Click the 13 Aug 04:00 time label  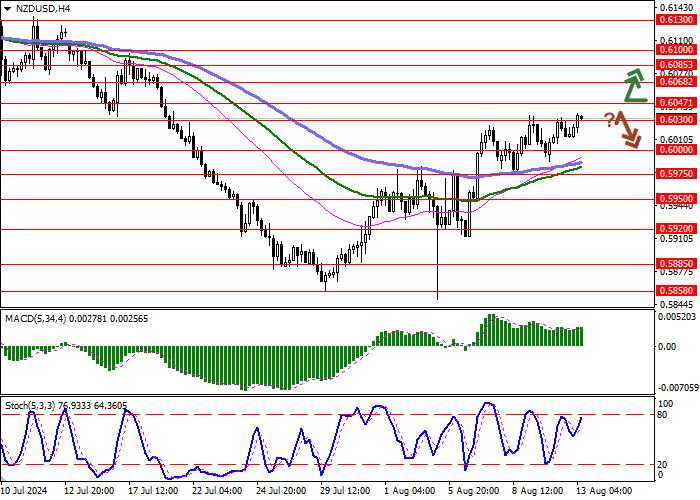click(x=604, y=491)
